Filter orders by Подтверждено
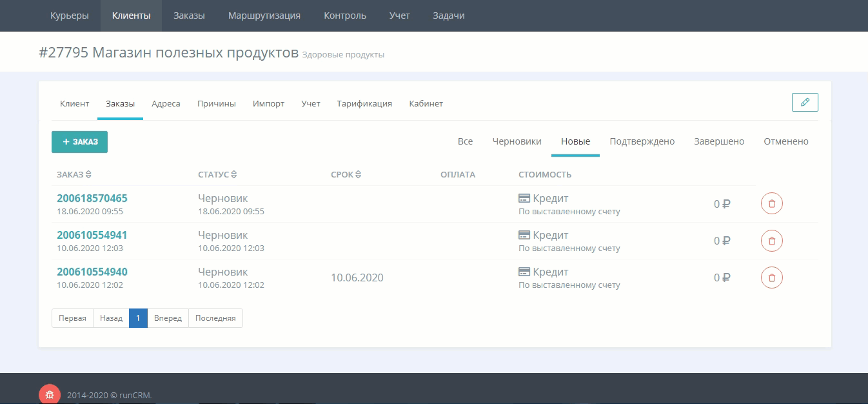The height and width of the screenshot is (404, 868). pyautogui.click(x=642, y=141)
